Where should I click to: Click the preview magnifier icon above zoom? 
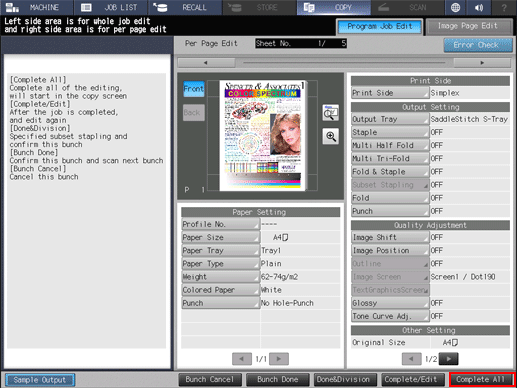(x=331, y=113)
